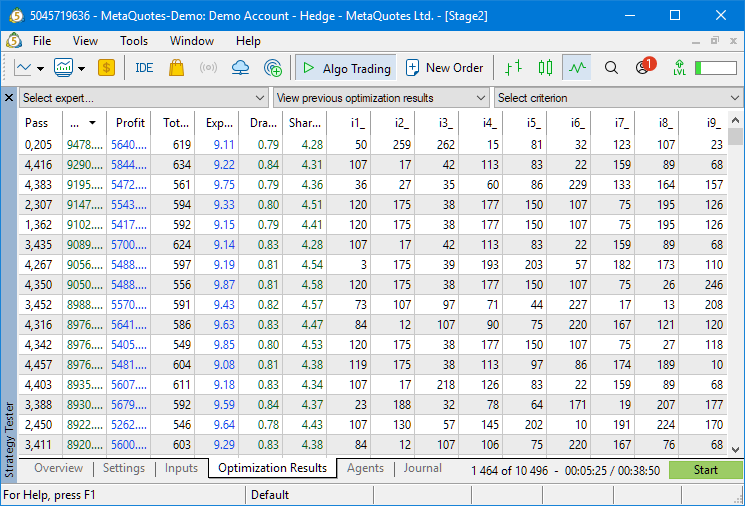Toggle the Algo Trading button
This screenshot has width=745, height=506.
coord(345,68)
